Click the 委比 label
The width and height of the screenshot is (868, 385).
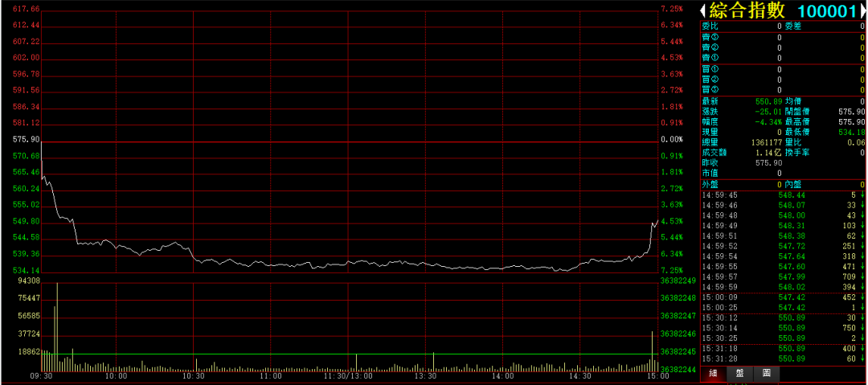(710, 26)
